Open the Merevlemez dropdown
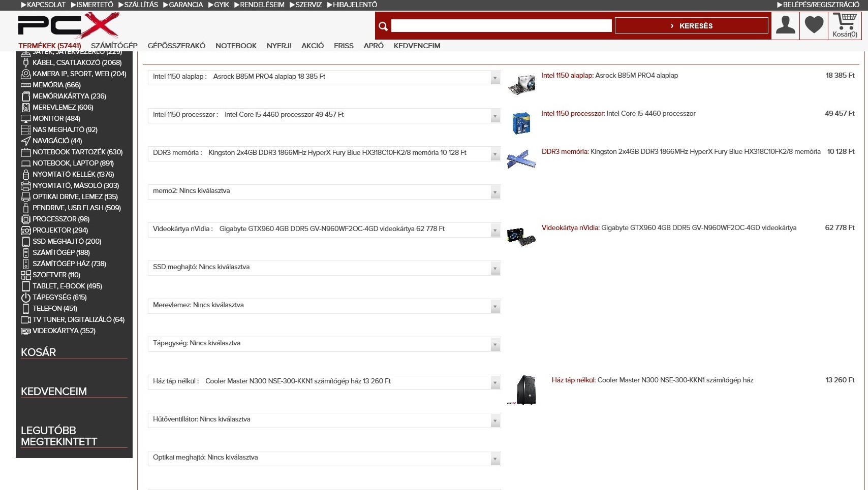The image size is (868, 490). coord(324,306)
